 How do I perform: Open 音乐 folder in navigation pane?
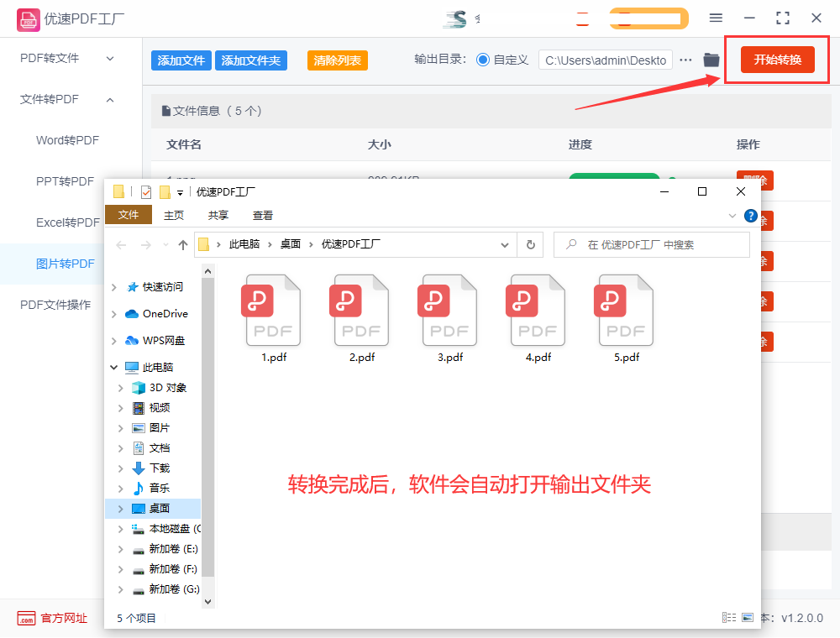151,488
